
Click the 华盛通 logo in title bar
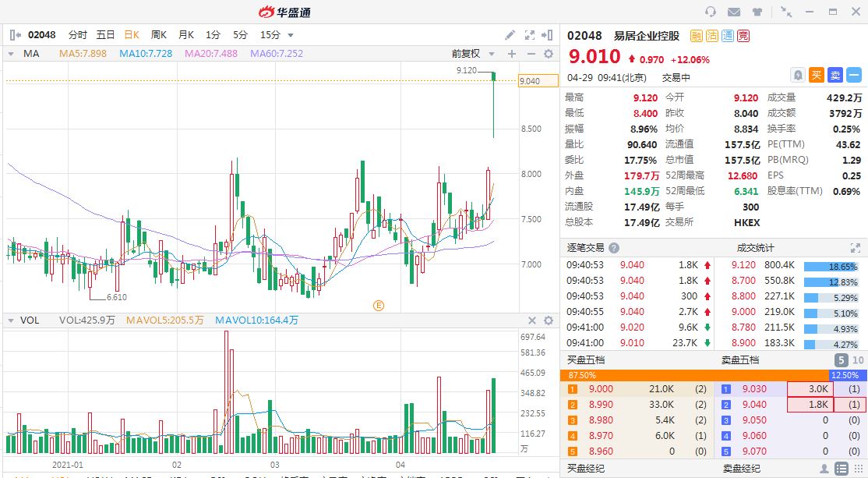point(284,12)
